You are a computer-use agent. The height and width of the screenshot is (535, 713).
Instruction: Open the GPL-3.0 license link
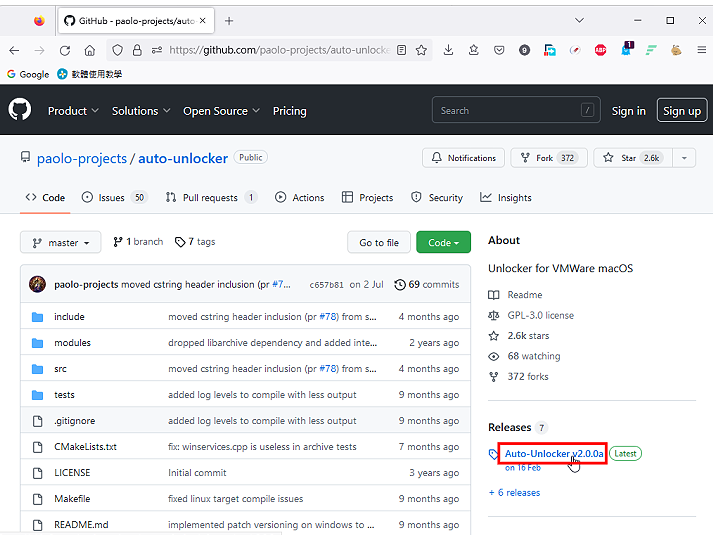pyautogui.click(x=531, y=315)
